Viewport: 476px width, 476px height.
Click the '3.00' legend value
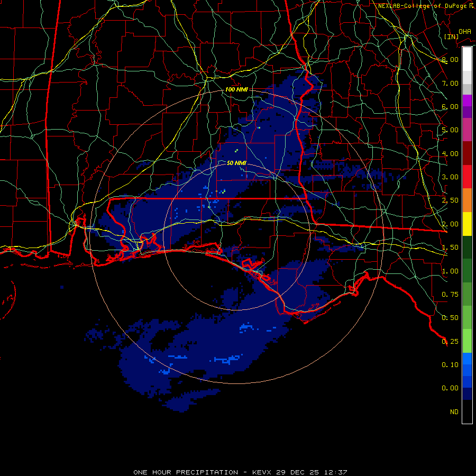point(450,177)
